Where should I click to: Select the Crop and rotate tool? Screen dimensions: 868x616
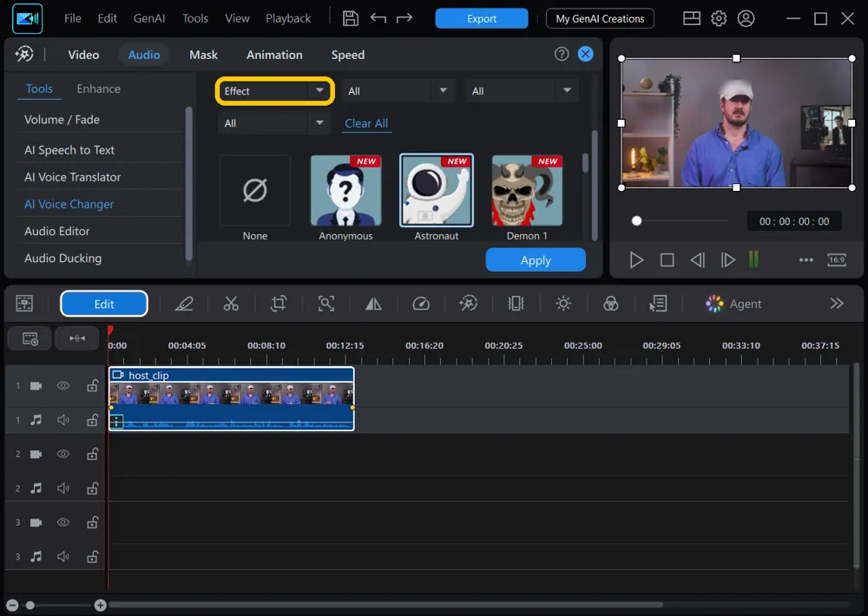coord(279,304)
